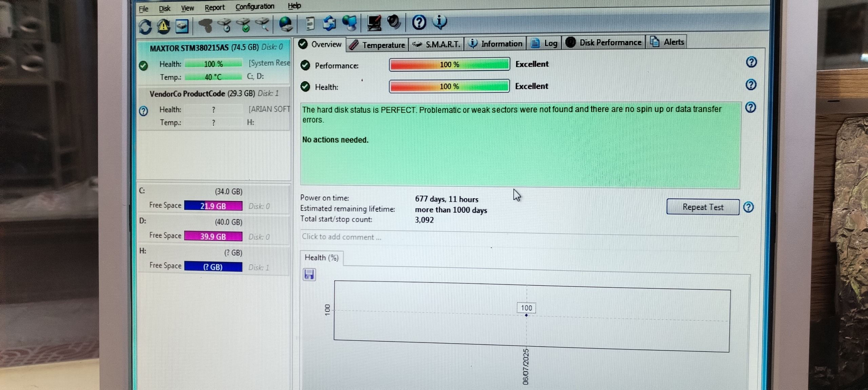Open the Help menu
Screen dimensions: 868x390
(294, 5)
